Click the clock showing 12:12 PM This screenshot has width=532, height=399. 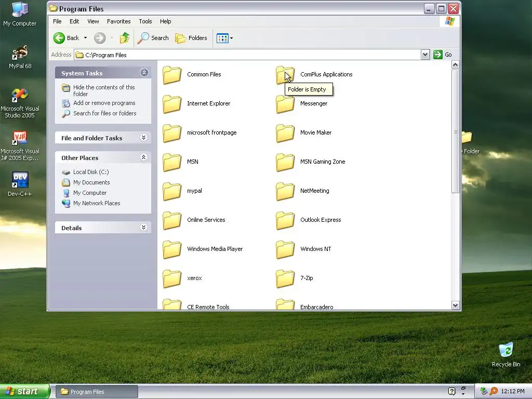pos(513,391)
